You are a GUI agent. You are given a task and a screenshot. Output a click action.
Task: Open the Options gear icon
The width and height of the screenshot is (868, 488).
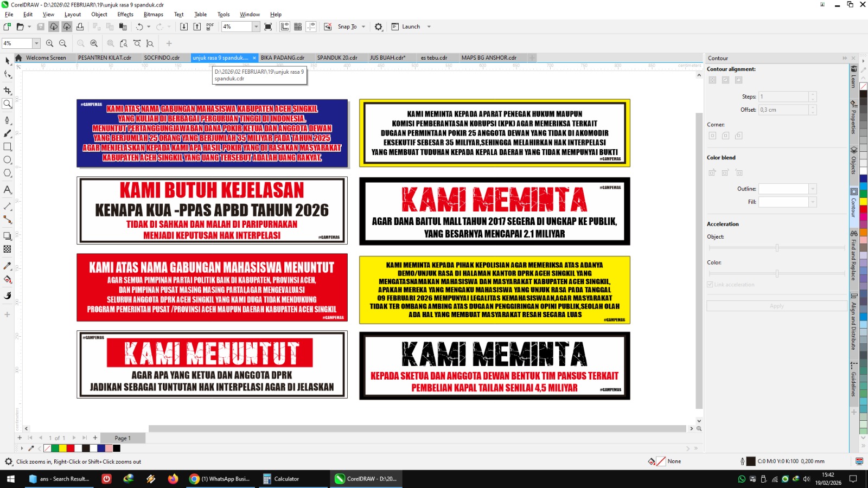point(379,27)
